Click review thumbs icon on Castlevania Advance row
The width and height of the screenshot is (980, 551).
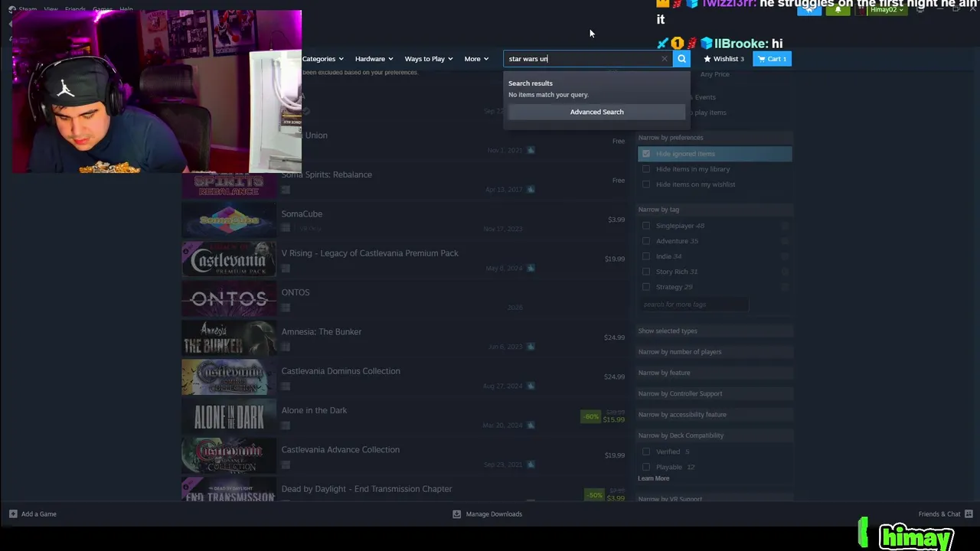point(531,465)
